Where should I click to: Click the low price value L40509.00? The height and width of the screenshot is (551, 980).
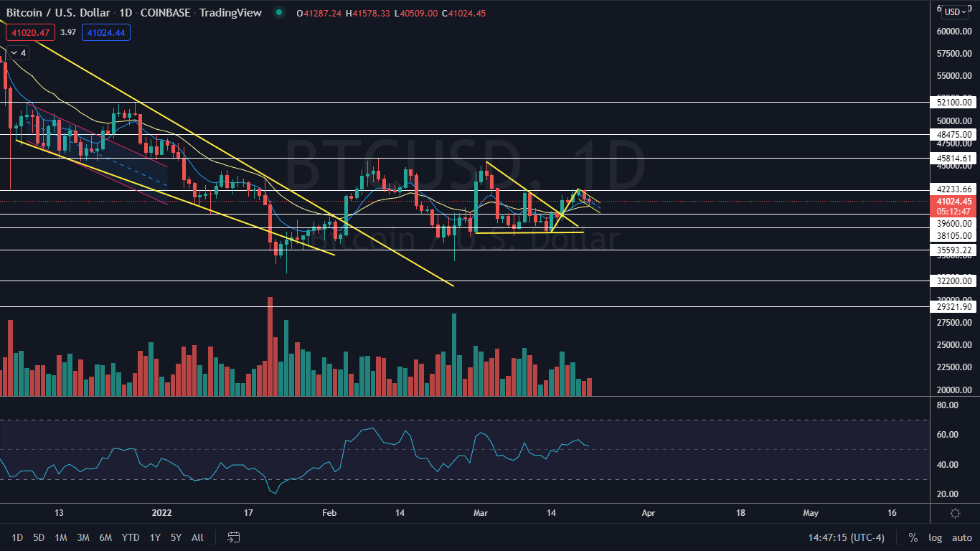point(417,12)
